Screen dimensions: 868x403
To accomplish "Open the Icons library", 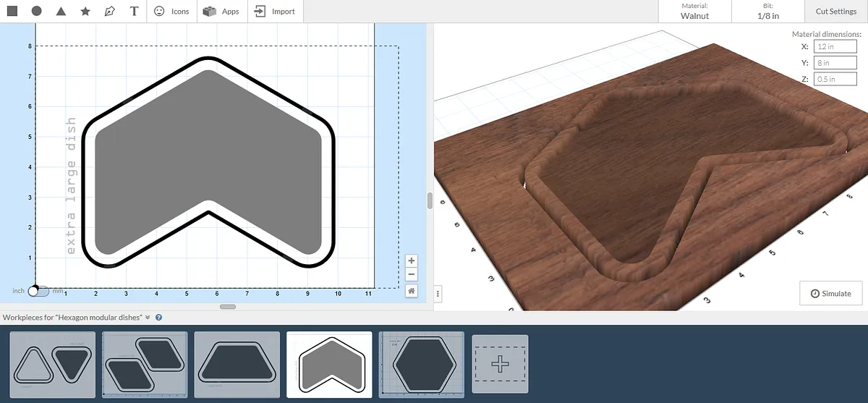I will (x=172, y=12).
